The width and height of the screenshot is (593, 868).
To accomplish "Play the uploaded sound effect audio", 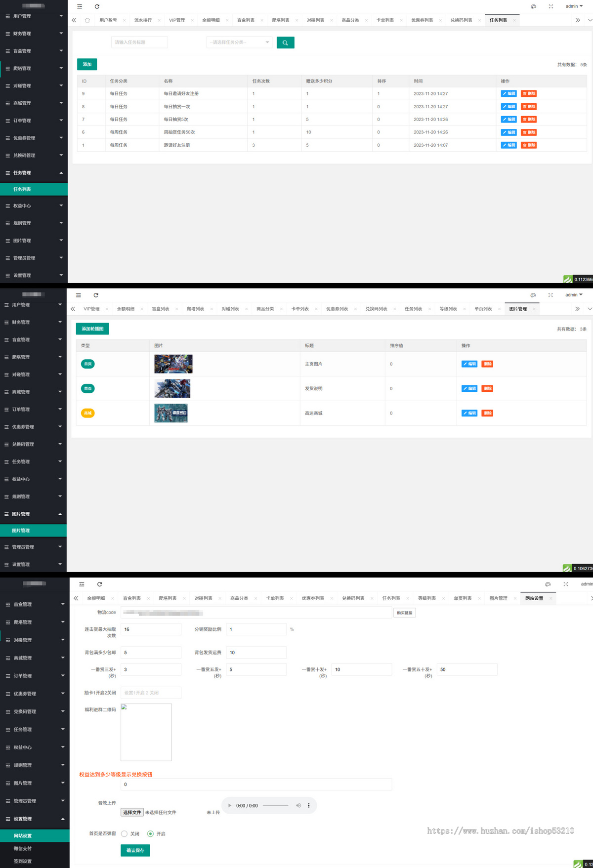I will 230,805.
